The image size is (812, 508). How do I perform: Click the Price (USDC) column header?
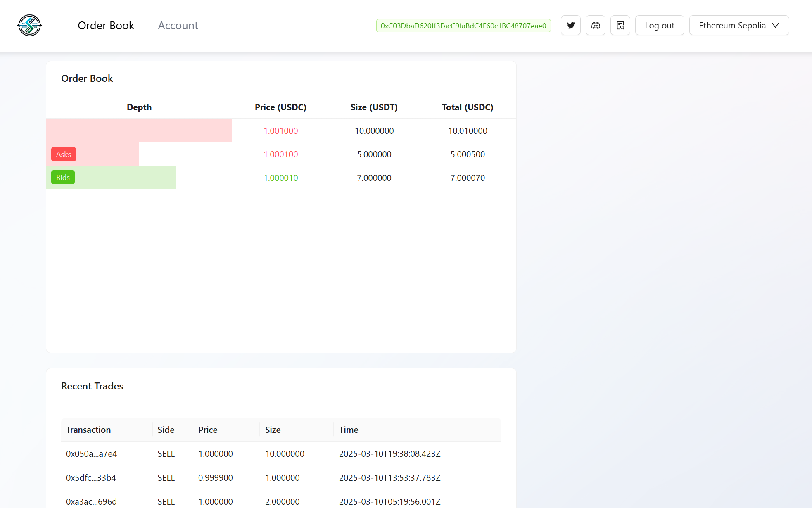click(x=281, y=107)
